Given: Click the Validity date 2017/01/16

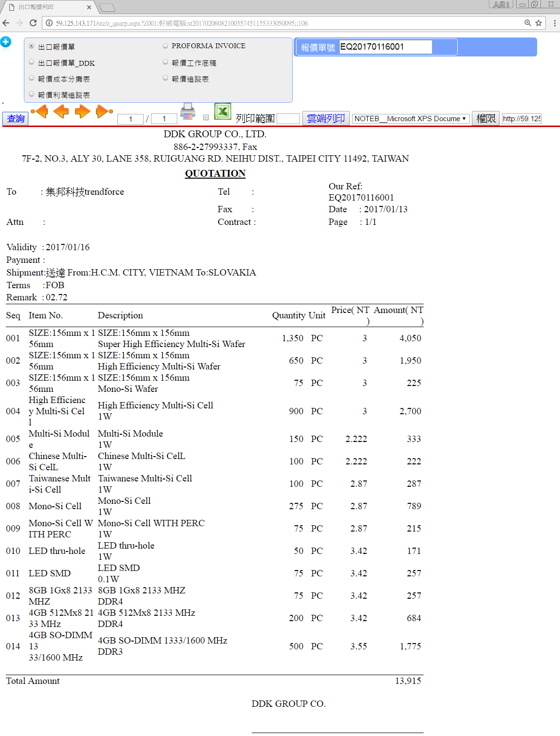Looking at the screenshot, I should 68,247.
